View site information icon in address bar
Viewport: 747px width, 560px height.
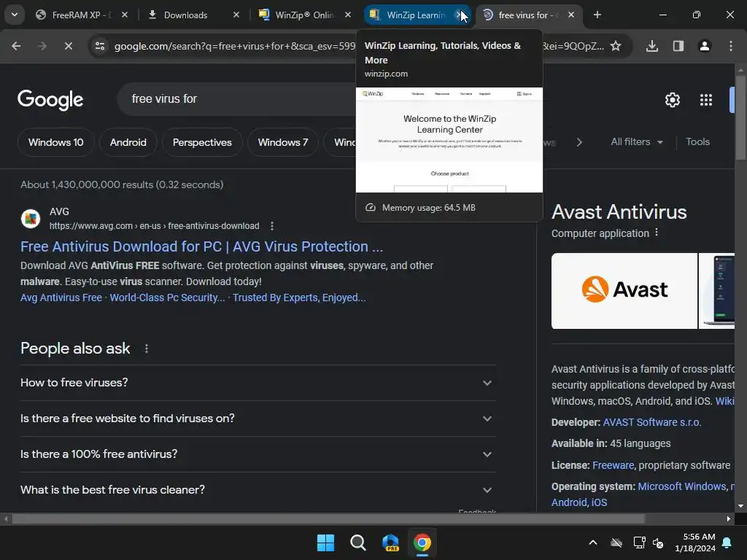(100, 46)
